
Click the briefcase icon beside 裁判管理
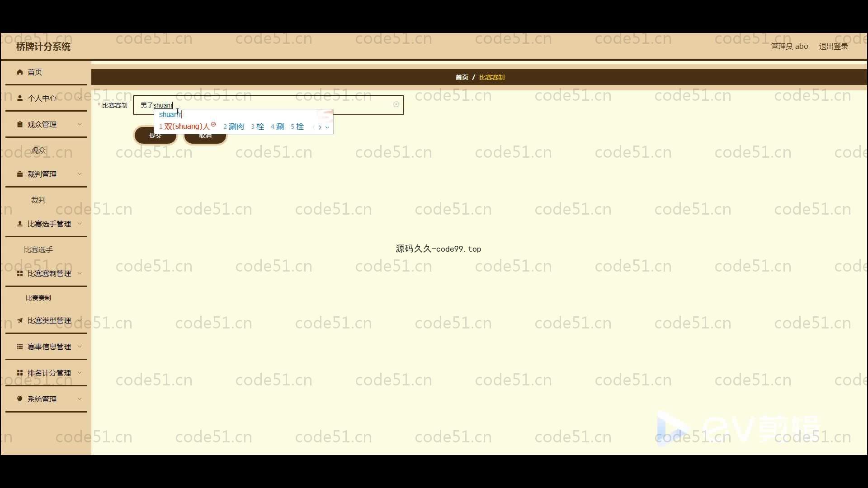[19, 174]
